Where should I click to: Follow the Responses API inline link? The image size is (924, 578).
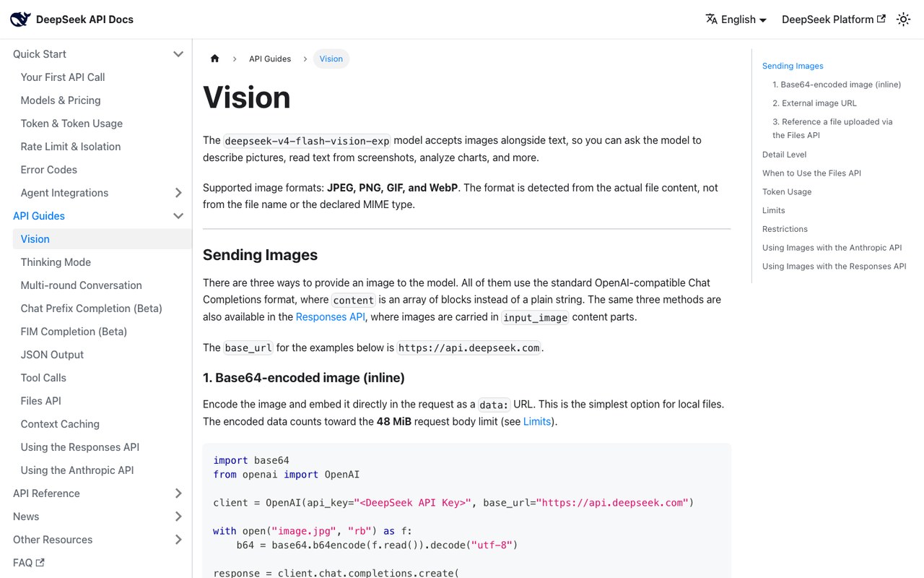331,316
